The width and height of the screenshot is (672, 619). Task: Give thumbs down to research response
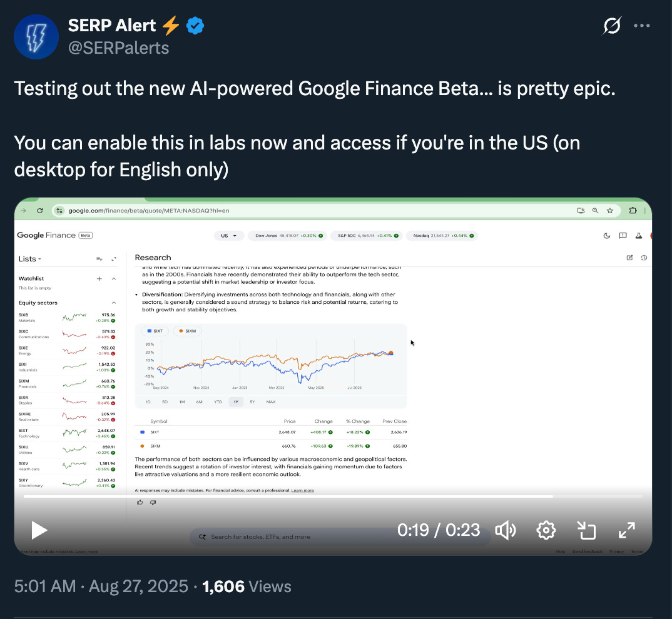click(x=153, y=503)
